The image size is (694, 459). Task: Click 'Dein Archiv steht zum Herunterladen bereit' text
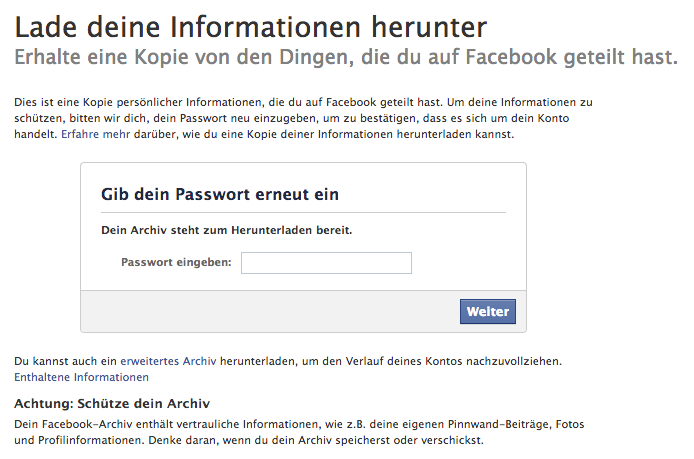tap(227, 230)
